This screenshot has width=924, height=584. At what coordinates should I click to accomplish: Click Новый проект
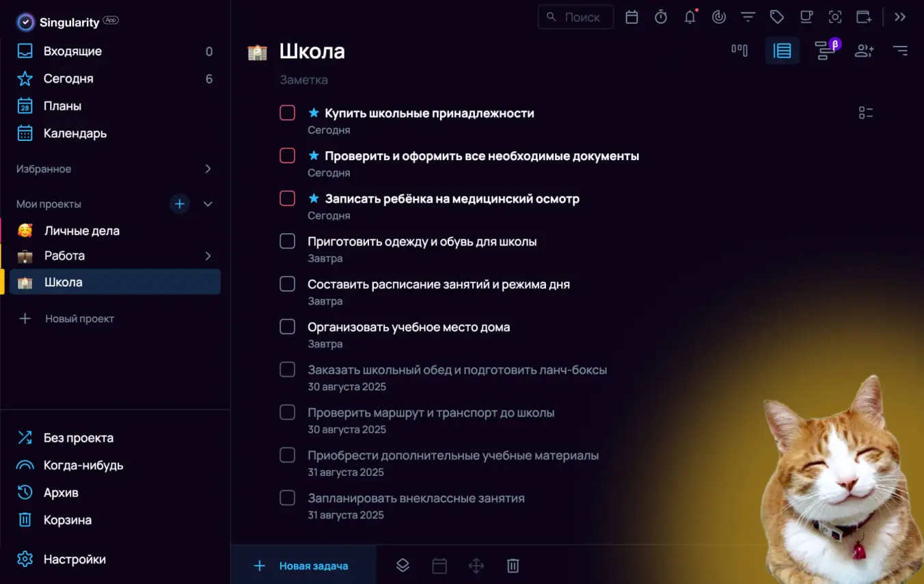(66, 319)
